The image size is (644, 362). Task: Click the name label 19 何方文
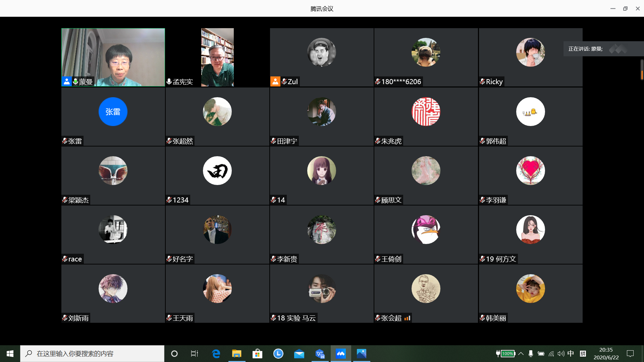501,259
